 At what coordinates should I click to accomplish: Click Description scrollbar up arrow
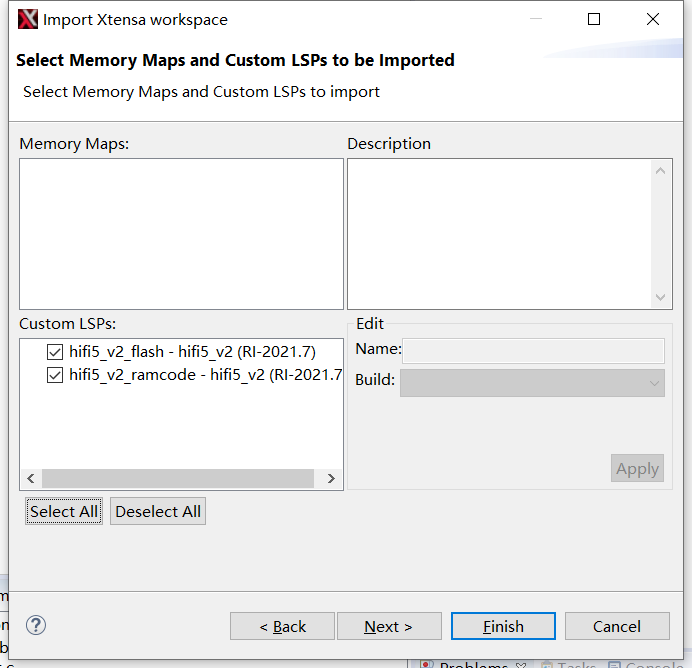pos(660,171)
